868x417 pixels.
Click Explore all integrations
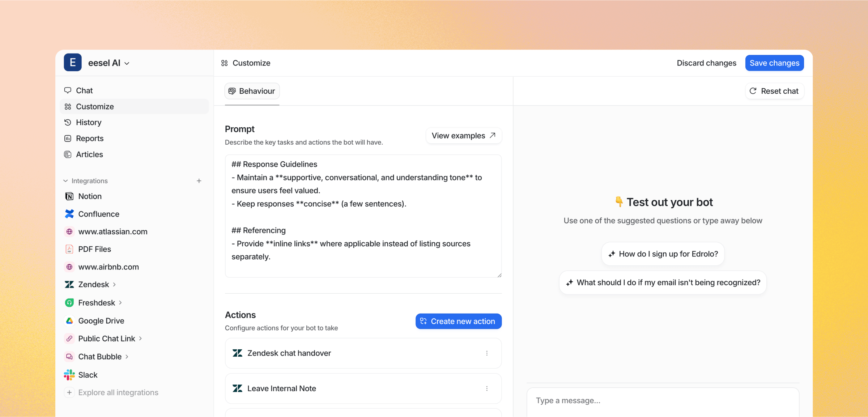pyautogui.click(x=118, y=392)
